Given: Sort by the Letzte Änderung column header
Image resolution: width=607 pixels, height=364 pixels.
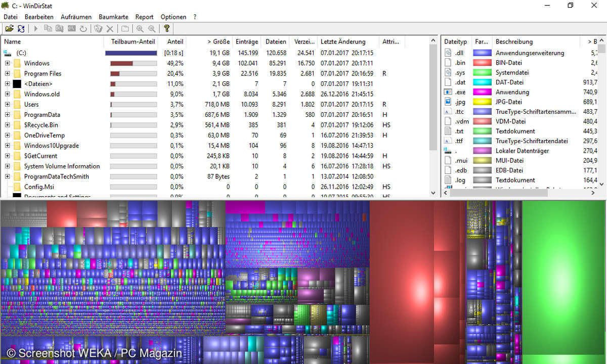Looking at the screenshot, I should [348, 41].
